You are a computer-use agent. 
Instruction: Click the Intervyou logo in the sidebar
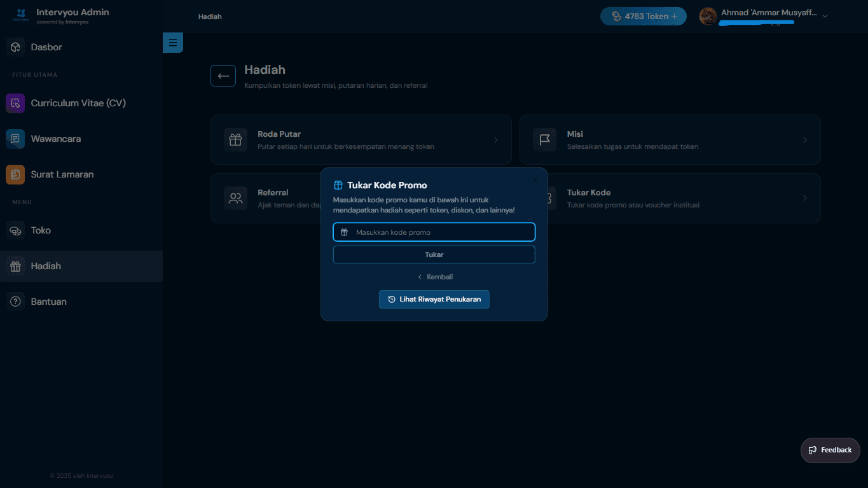(21, 15)
